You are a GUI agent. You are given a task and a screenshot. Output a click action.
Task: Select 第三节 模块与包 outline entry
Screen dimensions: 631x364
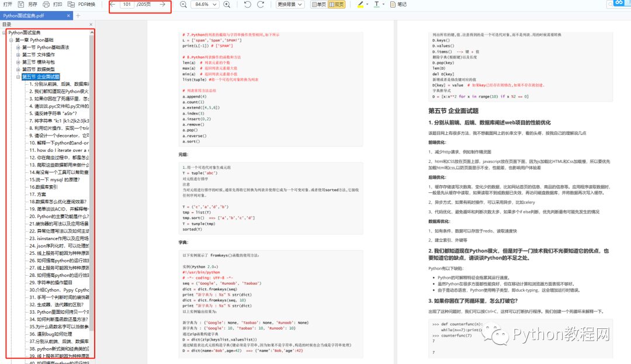[x=38, y=63]
